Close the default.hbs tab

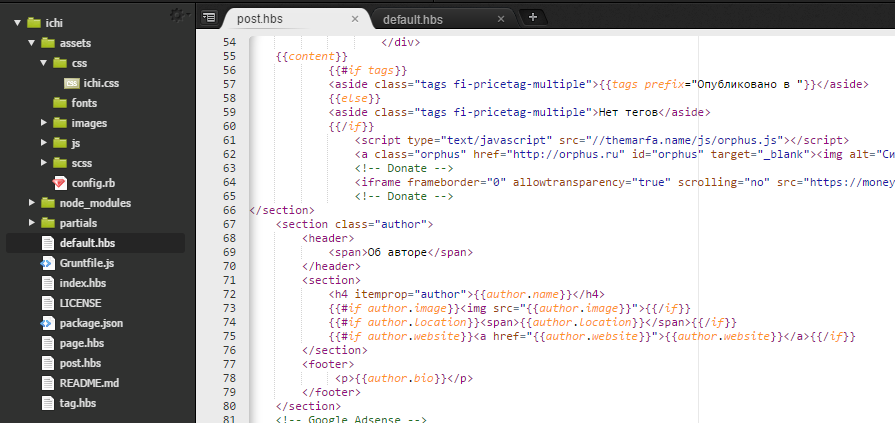click(501, 19)
